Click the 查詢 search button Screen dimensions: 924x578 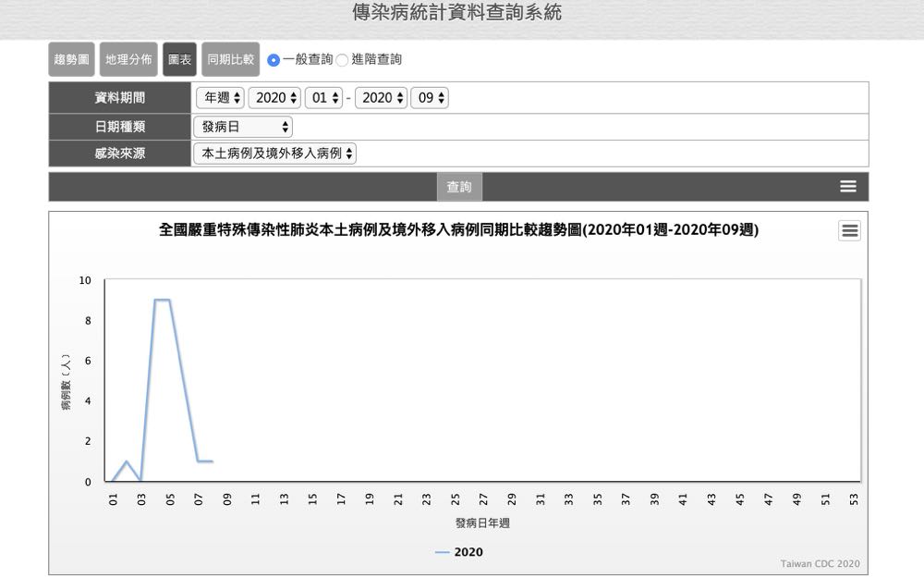tap(459, 187)
